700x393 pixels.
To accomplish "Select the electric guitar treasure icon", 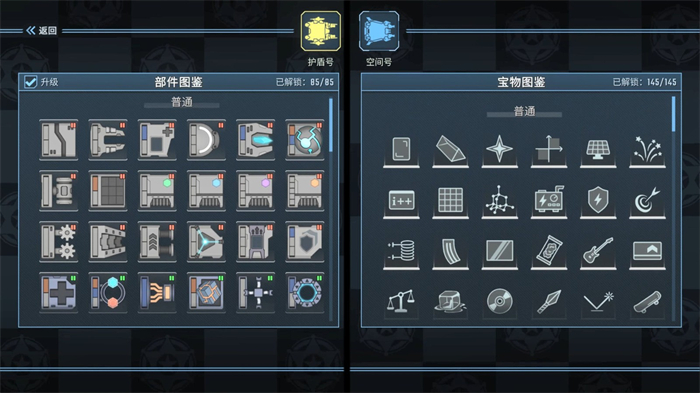I will pyautogui.click(x=598, y=251).
